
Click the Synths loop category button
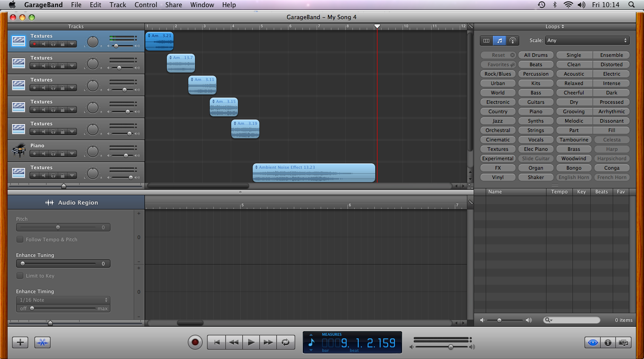[x=536, y=121]
